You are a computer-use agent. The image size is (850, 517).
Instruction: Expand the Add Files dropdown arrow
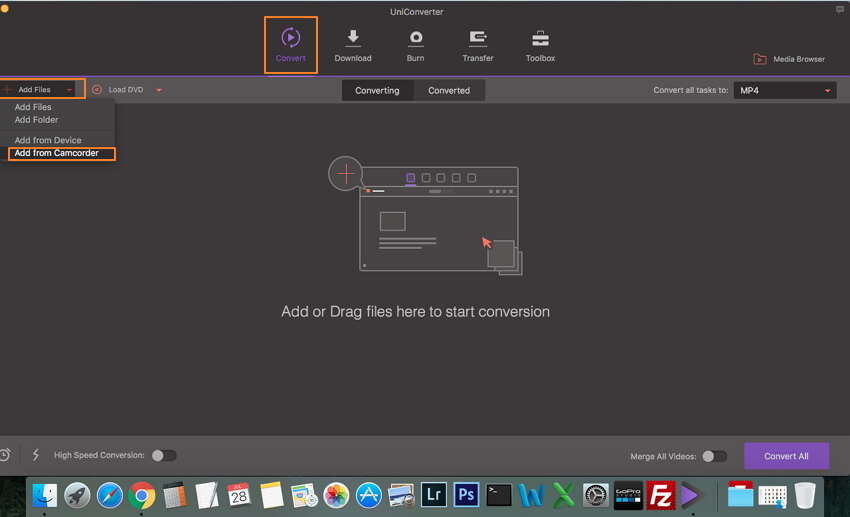[69, 90]
